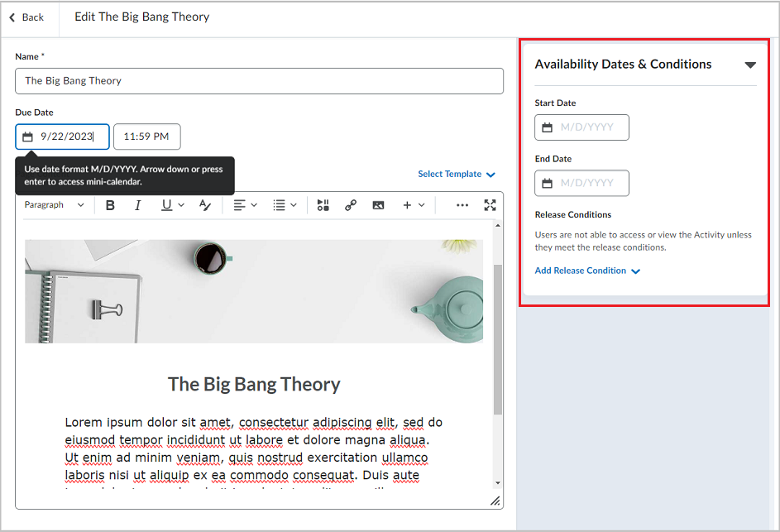Open the Paragraph format dropdown
The height and width of the screenshot is (532, 780).
pyautogui.click(x=55, y=205)
